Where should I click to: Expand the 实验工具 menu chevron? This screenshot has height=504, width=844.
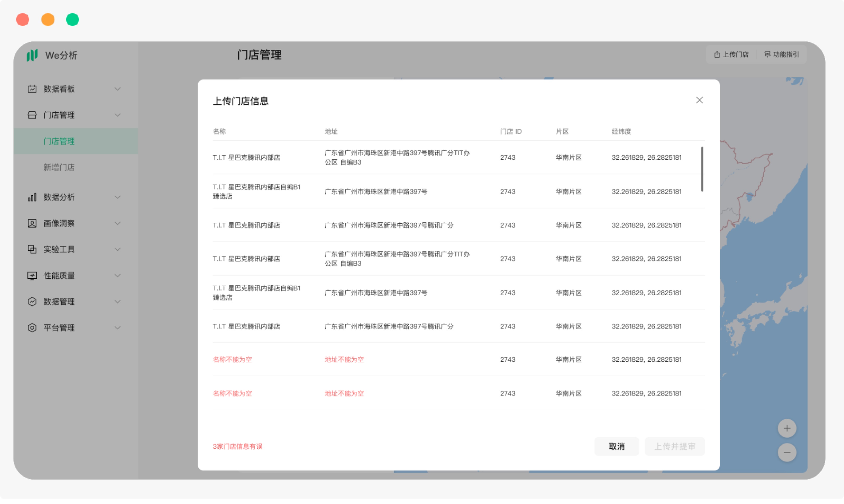(117, 250)
